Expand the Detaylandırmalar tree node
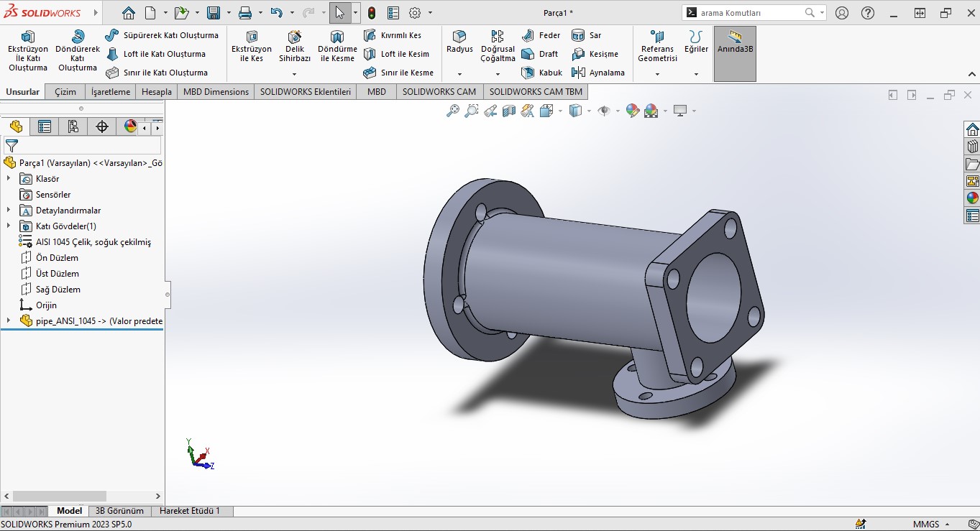Viewport: 980px width, 531px height. pos(9,211)
